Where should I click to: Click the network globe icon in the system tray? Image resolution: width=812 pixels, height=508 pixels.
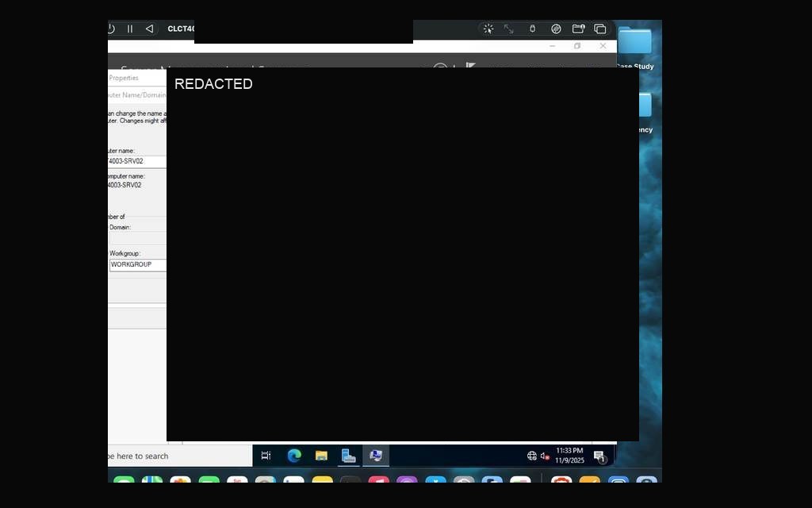tap(532, 456)
